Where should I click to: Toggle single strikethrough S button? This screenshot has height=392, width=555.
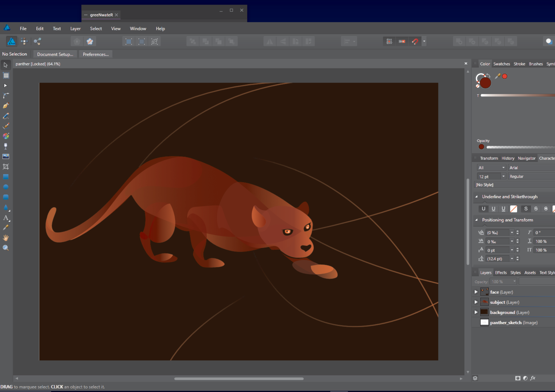click(526, 209)
